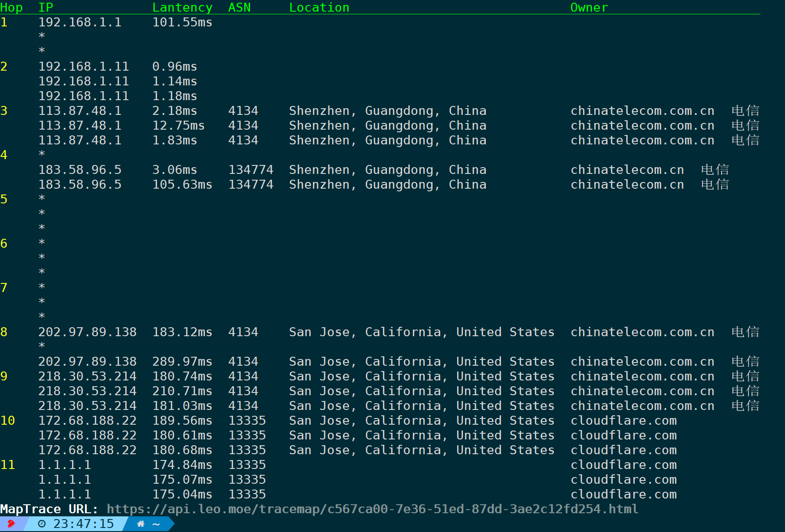Select ASN 13335 on the 175.07ms row
Image resolution: width=785 pixels, height=532 pixels.
click(x=247, y=480)
